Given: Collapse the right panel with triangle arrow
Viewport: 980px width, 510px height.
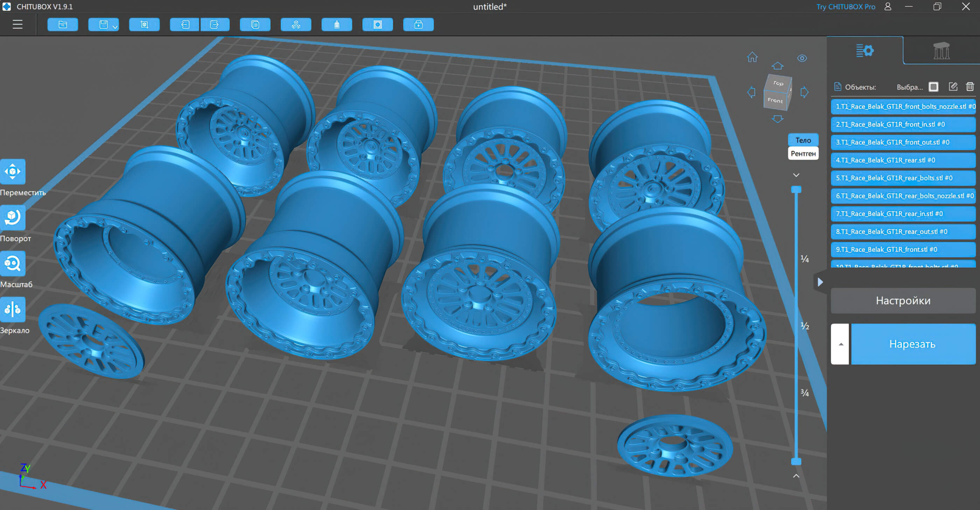Looking at the screenshot, I should tap(820, 282).
